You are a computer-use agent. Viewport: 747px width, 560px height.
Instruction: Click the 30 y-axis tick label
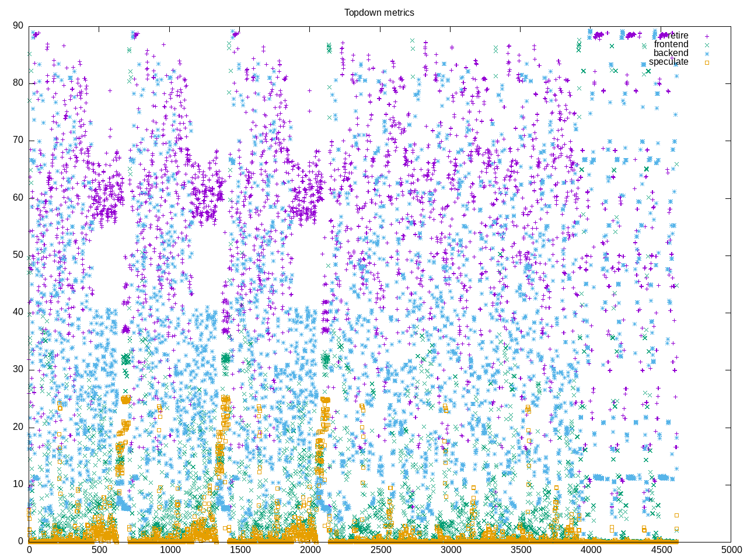pyautogui.click(x=18, y=369)
